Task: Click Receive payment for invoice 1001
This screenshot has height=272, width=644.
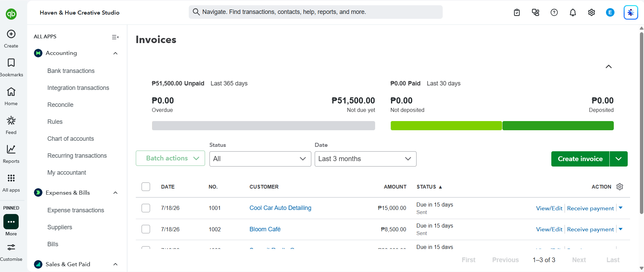Action: click(590, 208)
